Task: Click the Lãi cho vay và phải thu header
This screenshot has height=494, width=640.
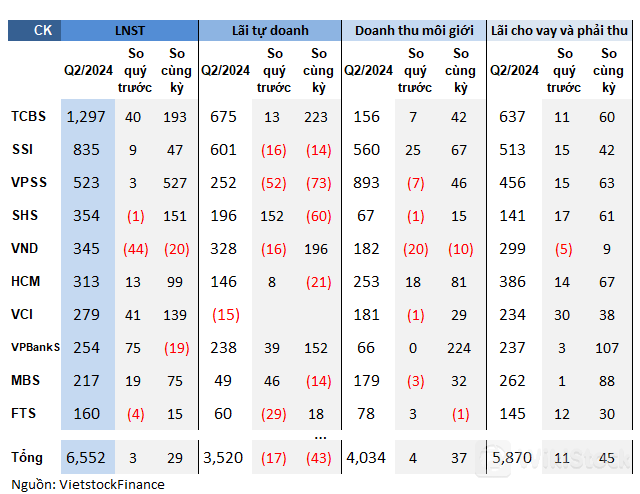Action: pos(559,30)
